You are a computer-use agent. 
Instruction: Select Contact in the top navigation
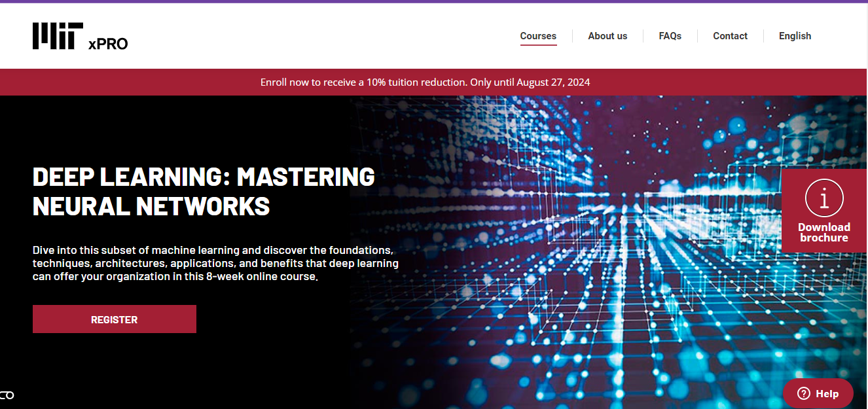click(730, 36)
